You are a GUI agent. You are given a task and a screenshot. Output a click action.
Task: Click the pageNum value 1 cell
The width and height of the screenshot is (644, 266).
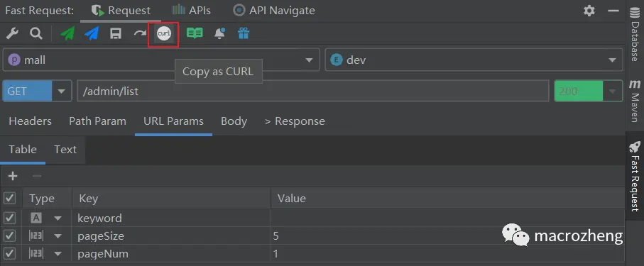[447, 254]
